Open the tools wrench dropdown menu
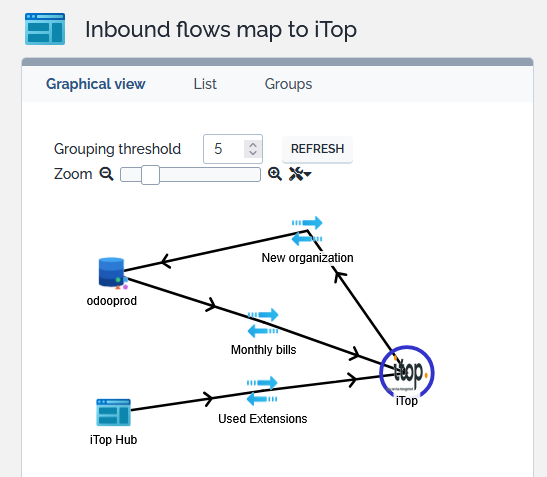The image size is (547, 477). (x=300, y=174)
